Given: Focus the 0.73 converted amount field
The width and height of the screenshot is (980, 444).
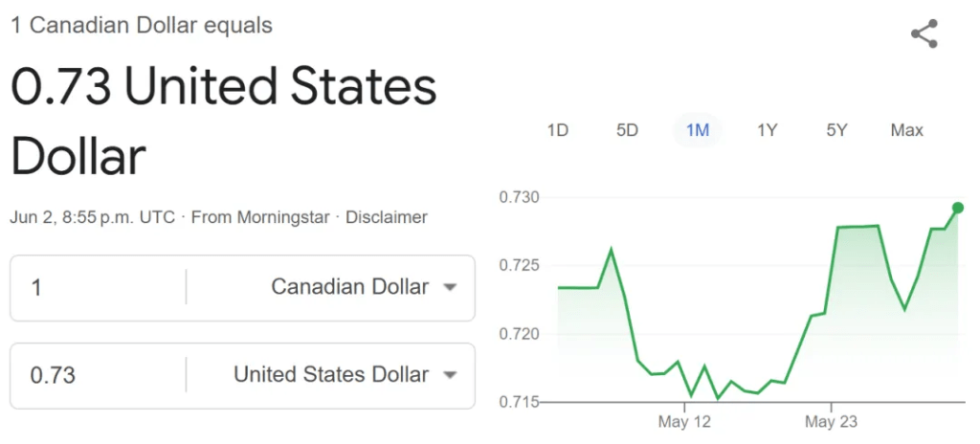Looking at the screenshot, I should pos(96,375).
